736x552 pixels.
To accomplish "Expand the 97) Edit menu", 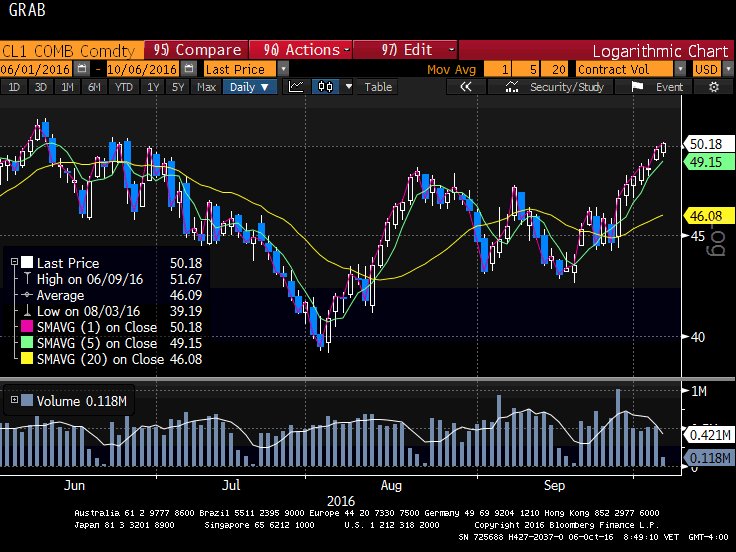I will coord(405,50).
